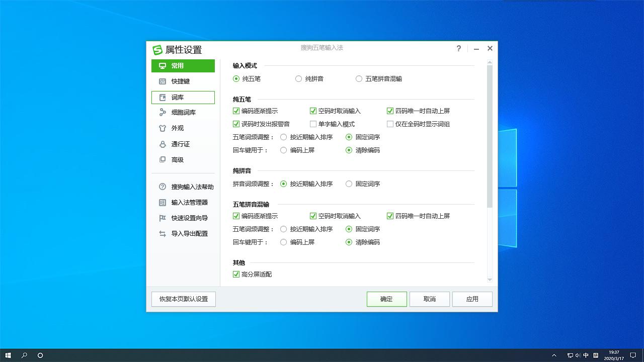
Task: Click the settings scrollbar up arrow
Action: 490,62
